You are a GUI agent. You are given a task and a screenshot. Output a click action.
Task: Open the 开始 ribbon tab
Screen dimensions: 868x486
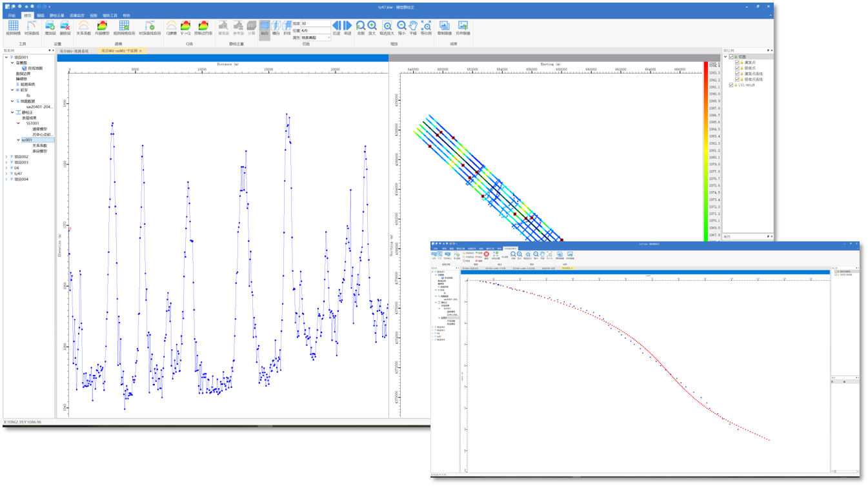(x=12, y=15)
